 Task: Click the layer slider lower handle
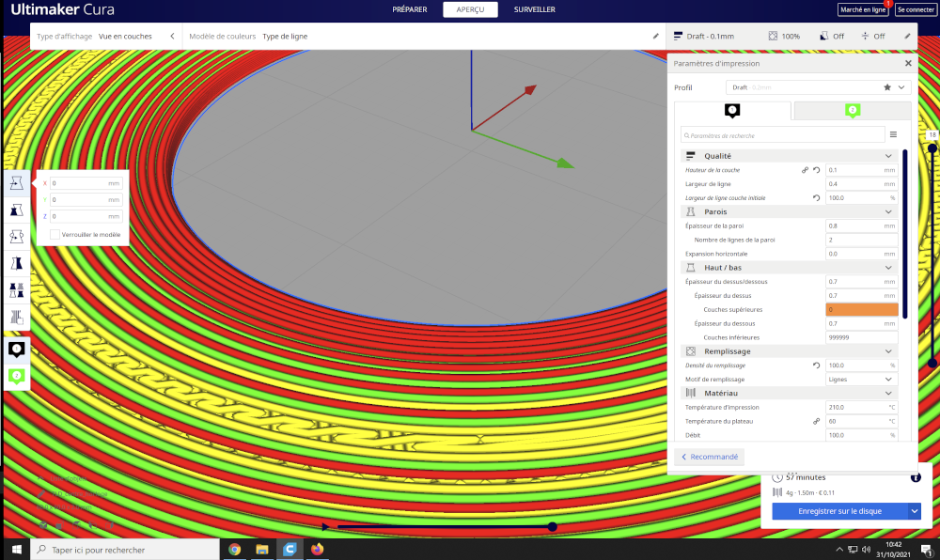(932, 363)
